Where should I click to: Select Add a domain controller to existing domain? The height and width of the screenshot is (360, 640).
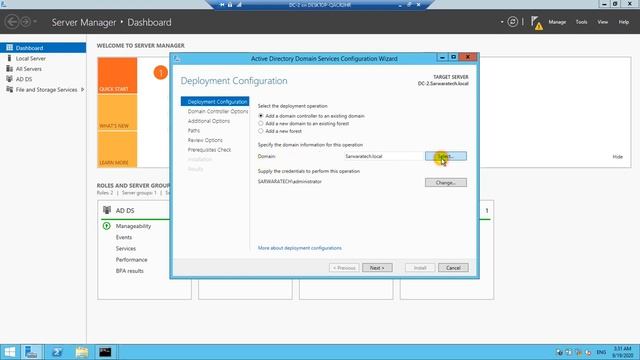point(260,116)
